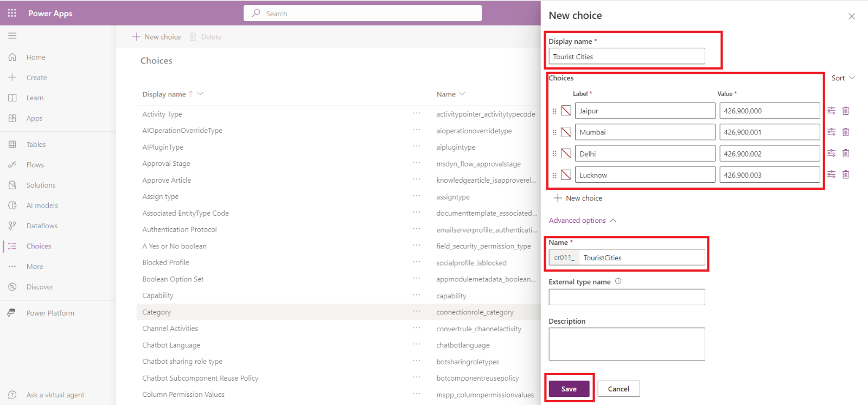The image size is (868, 405).
Task: Add a row with New choice link
Action: pos(578,198)
